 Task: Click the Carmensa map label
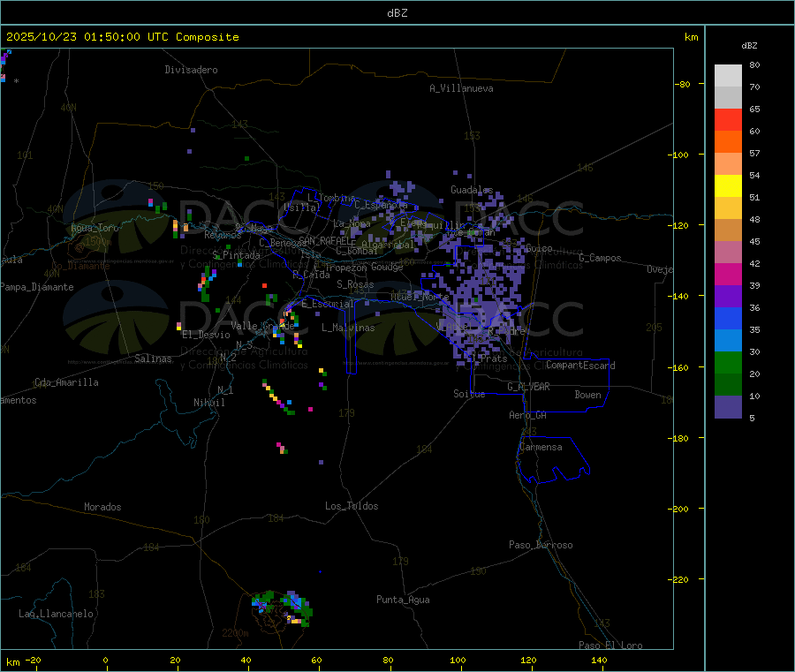point(541,447)
